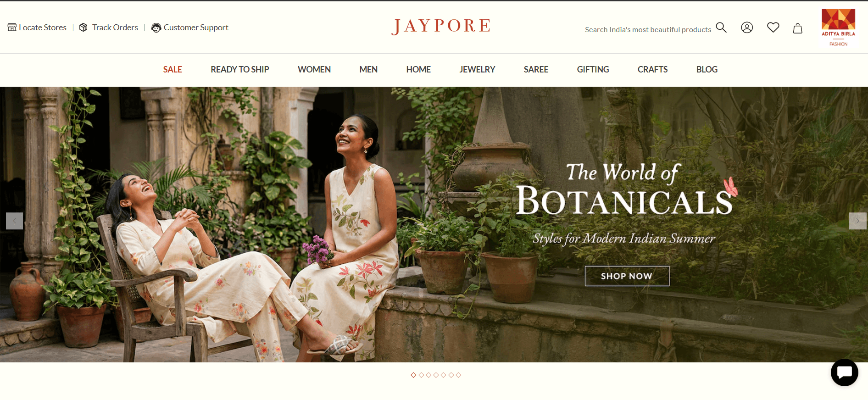Click the magnifying glass search icon
The height and width of the screenshot is (400, 868).
(721, 28)
